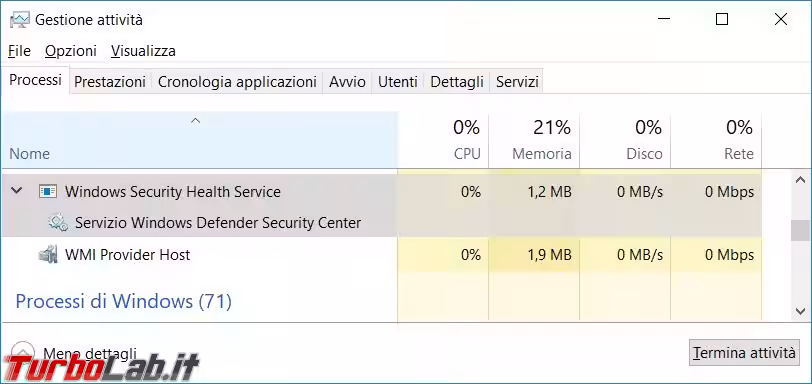812x384 pixels.
Task: Click the vertical scrollbar thumb
Action: tap(801, 231)
